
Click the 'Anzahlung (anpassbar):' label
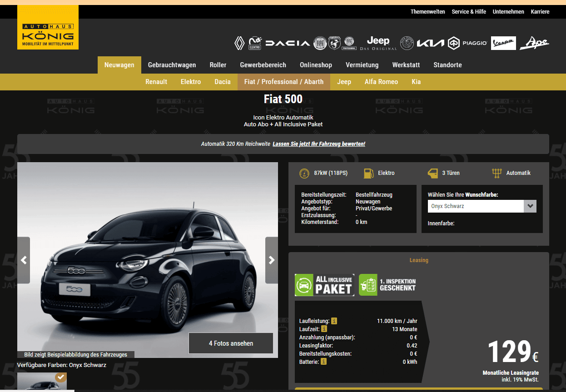click(327, 337)
